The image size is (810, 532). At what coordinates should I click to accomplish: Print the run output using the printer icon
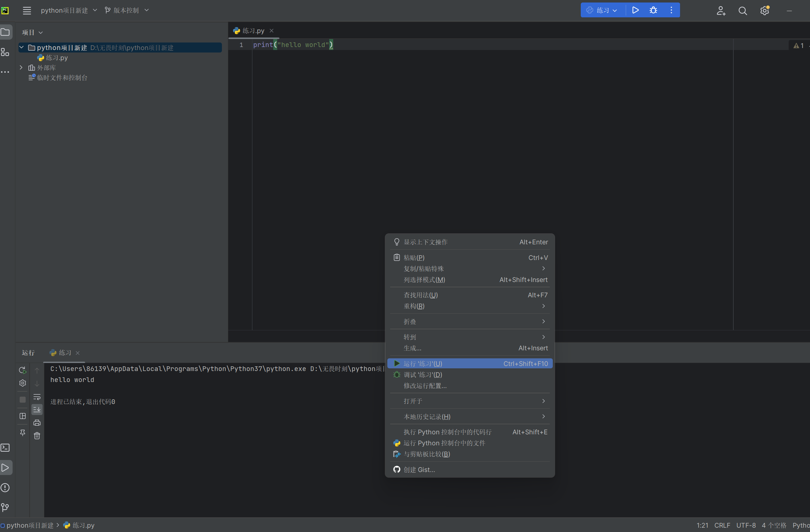[x=37, y=423]
